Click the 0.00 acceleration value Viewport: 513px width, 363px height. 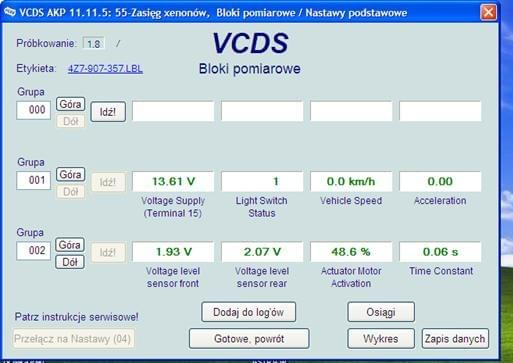click(x=440, y=181)
